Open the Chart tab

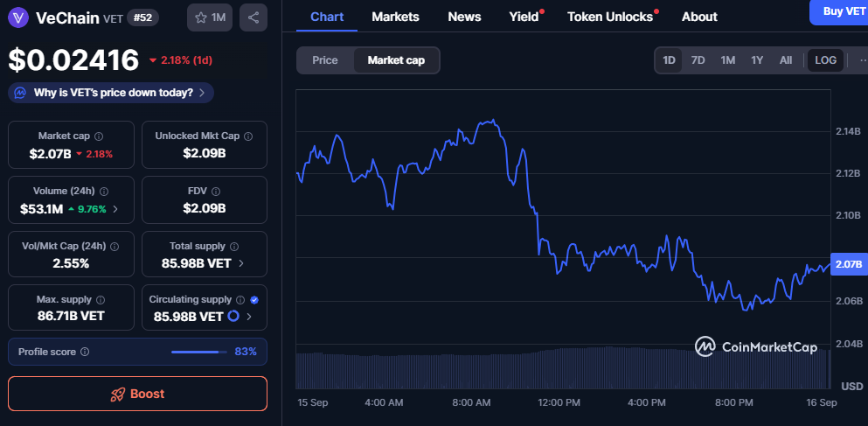(327, 17)
